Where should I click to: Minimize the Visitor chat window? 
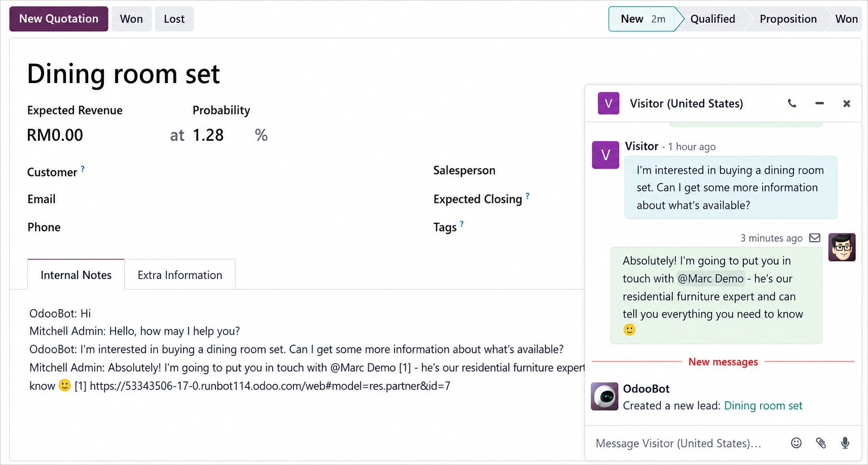tap(819, 104)
